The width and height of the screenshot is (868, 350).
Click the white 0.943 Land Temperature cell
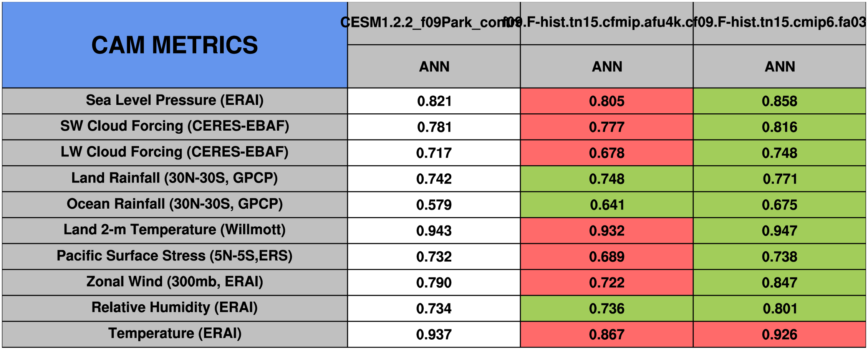pyautogui.click(x=434, y=231)
